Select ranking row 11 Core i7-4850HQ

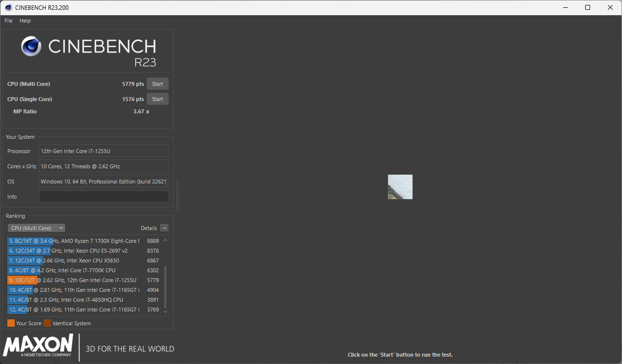click(x=84, y=300)
